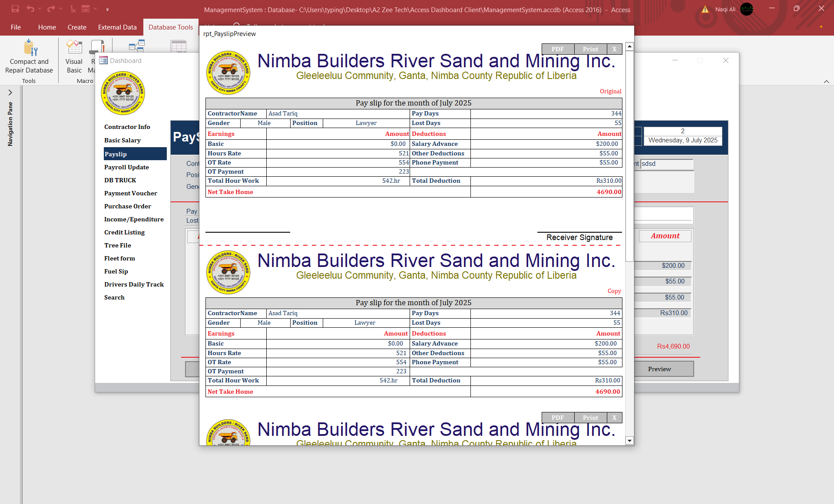Open the Undo history dropdown arrow
The height and width of the screenshot is (504, 834).
coord(40,9)
